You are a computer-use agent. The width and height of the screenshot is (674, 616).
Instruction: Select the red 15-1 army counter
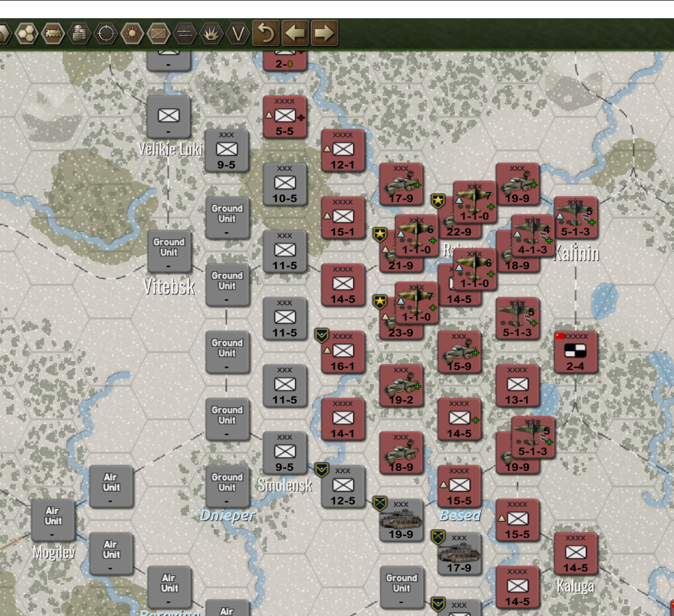[343, 217]
